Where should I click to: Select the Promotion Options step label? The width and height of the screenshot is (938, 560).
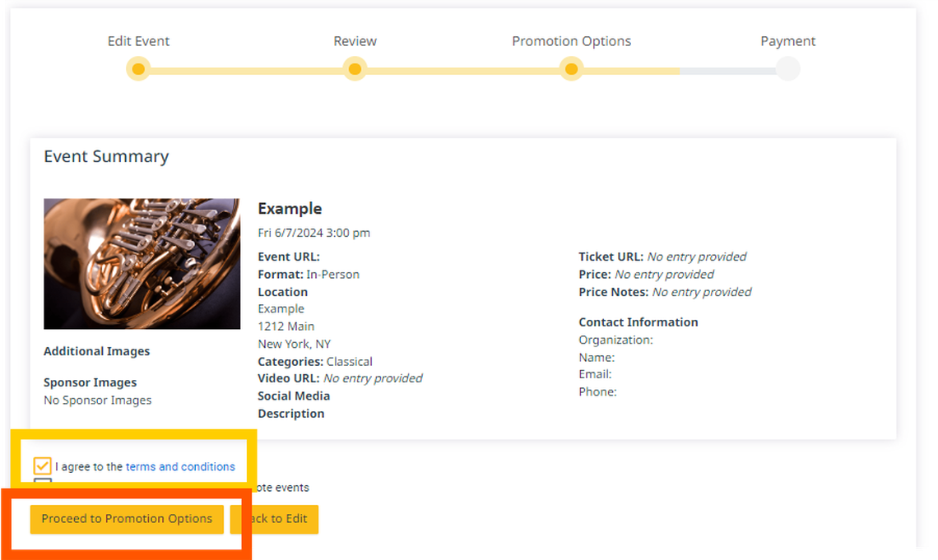coord(571,41)
